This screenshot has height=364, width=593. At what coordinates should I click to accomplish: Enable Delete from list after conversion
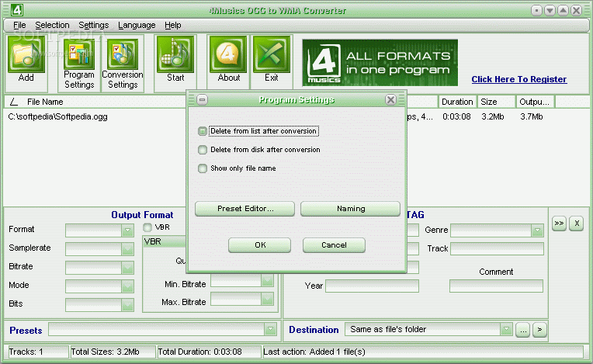[x=203, y=131]
